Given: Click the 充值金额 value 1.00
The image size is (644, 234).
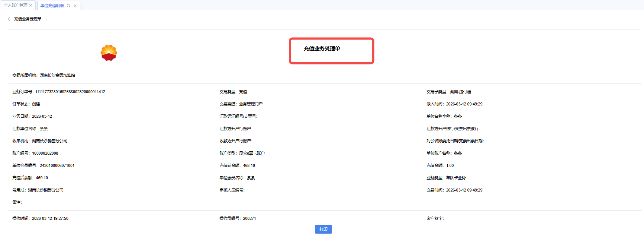Looking at the screenshot, I should (x=450, y=165).
